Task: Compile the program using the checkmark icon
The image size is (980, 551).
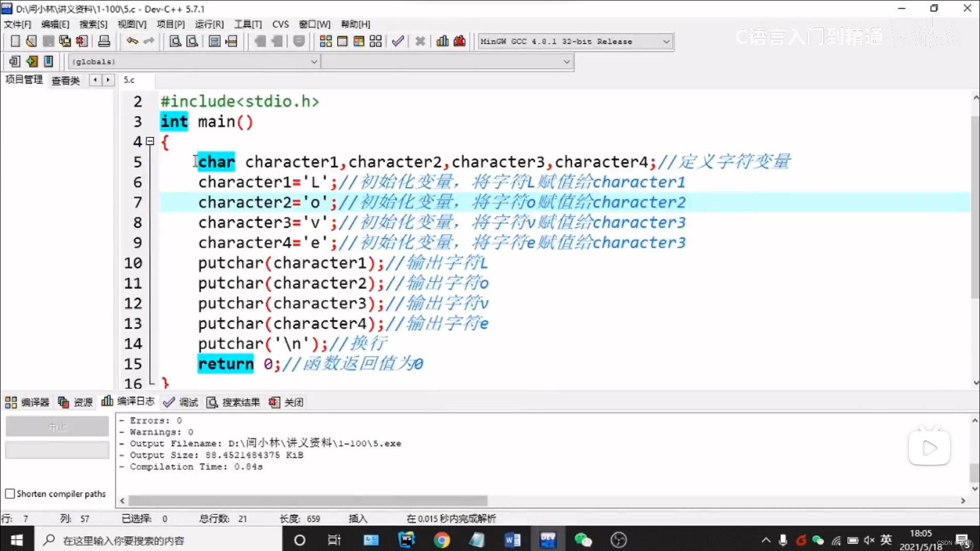Action: pyautogui.click(x=398, y=41)
